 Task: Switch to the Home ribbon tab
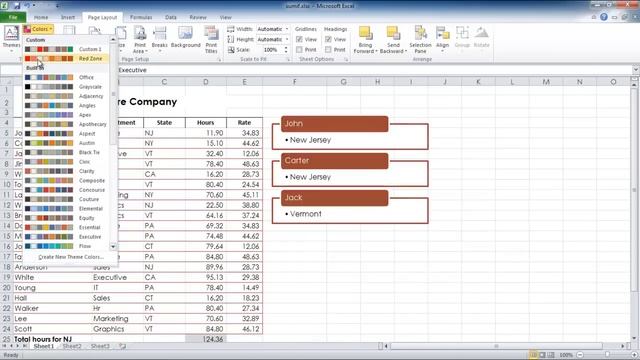[41, 18]
